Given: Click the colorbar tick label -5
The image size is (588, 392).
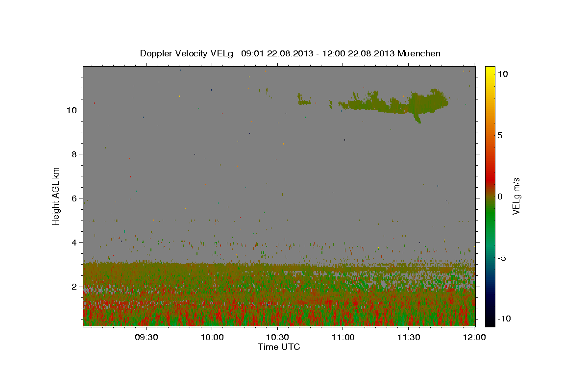Looking at the screenshot, I should coord(502,258).
